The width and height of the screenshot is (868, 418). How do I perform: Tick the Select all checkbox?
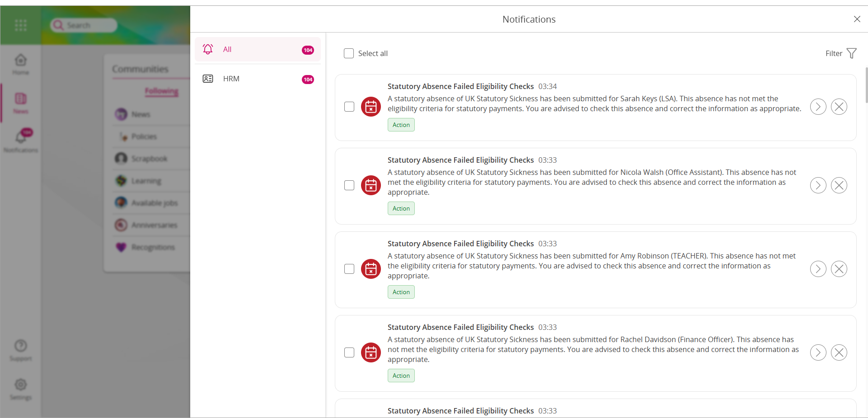pyautogui.click(x=349, y=53)
